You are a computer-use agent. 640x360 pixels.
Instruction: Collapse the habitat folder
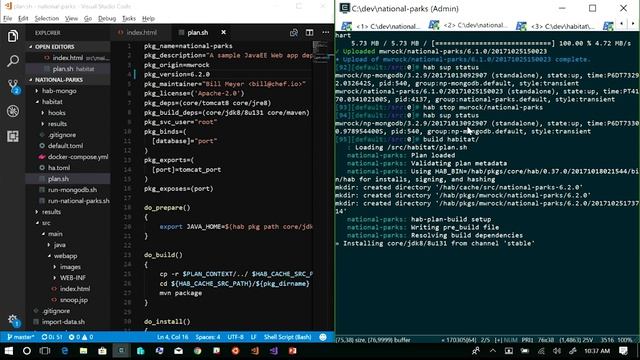tap(52, 102)
